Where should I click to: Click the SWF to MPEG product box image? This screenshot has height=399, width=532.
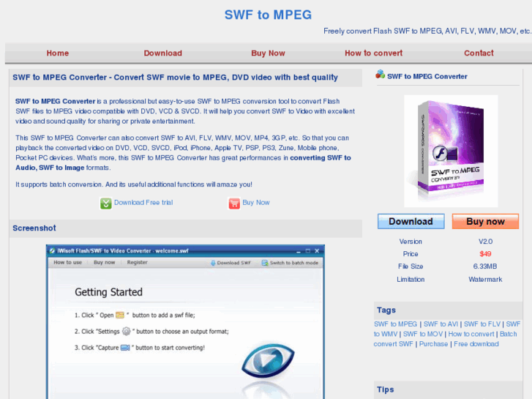coord(451,151)
